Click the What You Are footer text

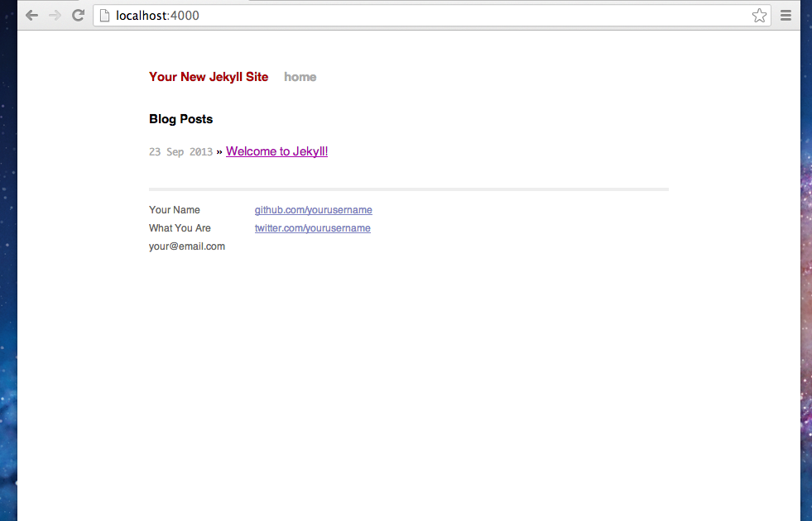(x=180, y=228)
